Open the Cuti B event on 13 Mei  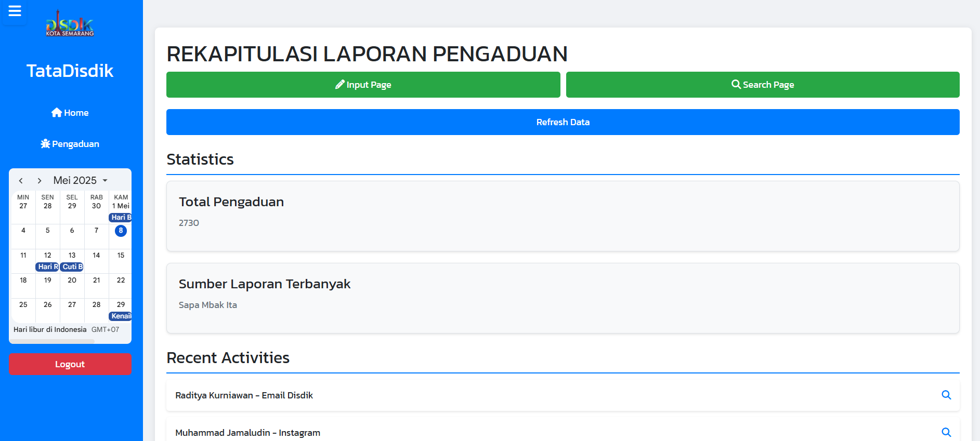click(72, 266)
